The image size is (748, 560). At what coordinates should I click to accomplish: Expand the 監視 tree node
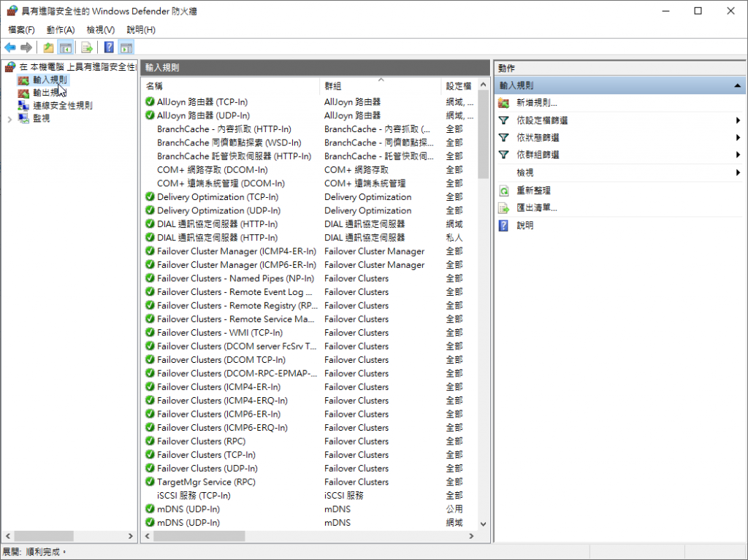pos(9,119)
